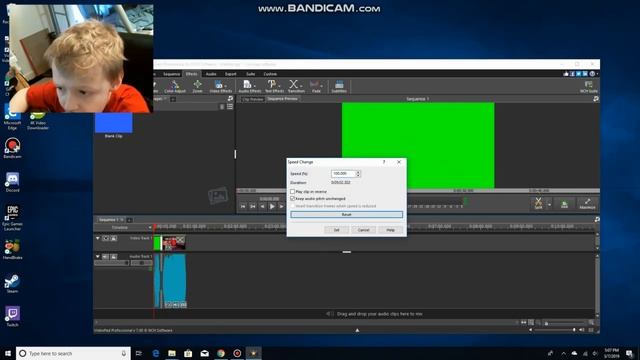Toggle Video Track 1 lock icon

point(113,238)
